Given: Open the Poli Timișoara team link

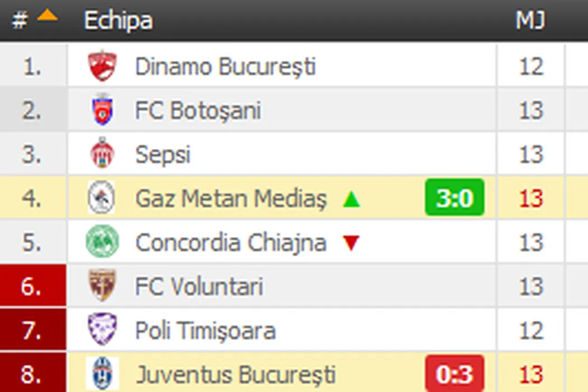Looking at the screenshot, I should coord(205,330).
